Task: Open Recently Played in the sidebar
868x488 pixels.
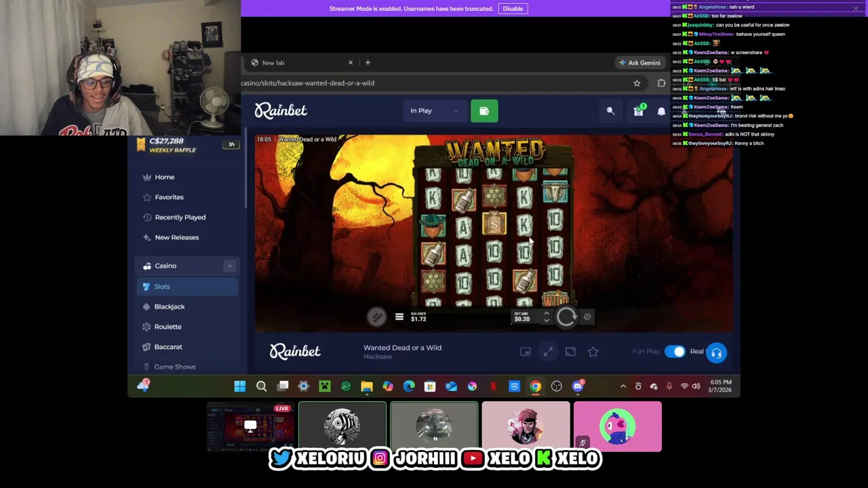Action: (x=186, y=217)
